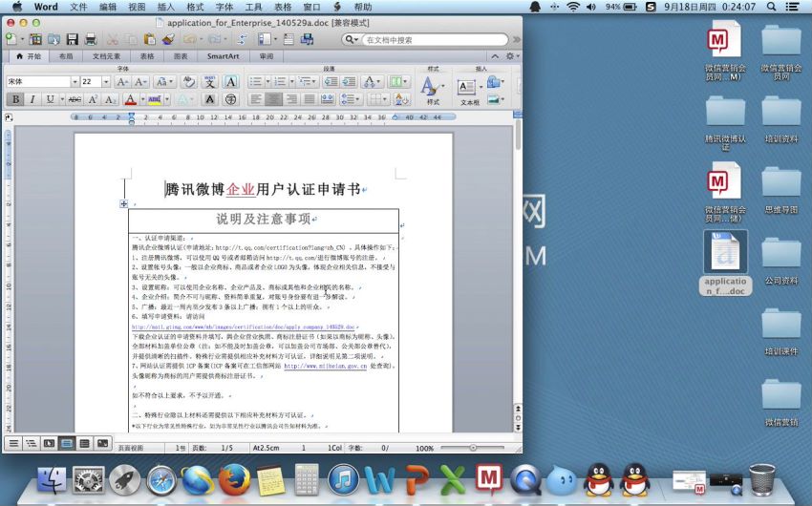This screenshot has width=812, height=506.
Task: Click the Paste clipboard icon
Action: (149, 39)
